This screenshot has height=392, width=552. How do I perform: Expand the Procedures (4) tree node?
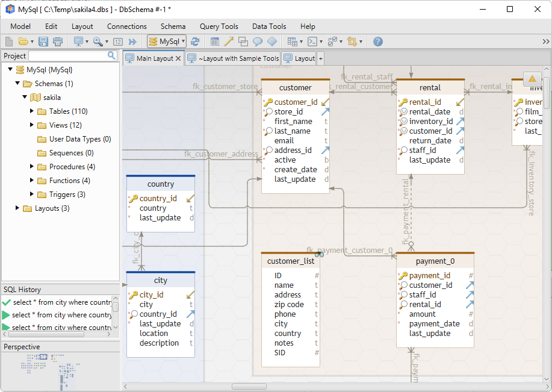[32, 166]
